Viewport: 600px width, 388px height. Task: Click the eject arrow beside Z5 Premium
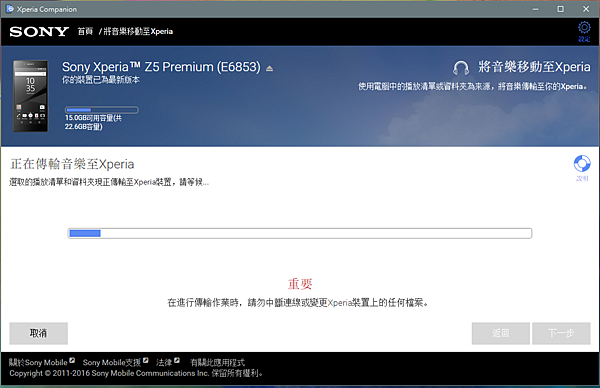[x=270, y=68]
